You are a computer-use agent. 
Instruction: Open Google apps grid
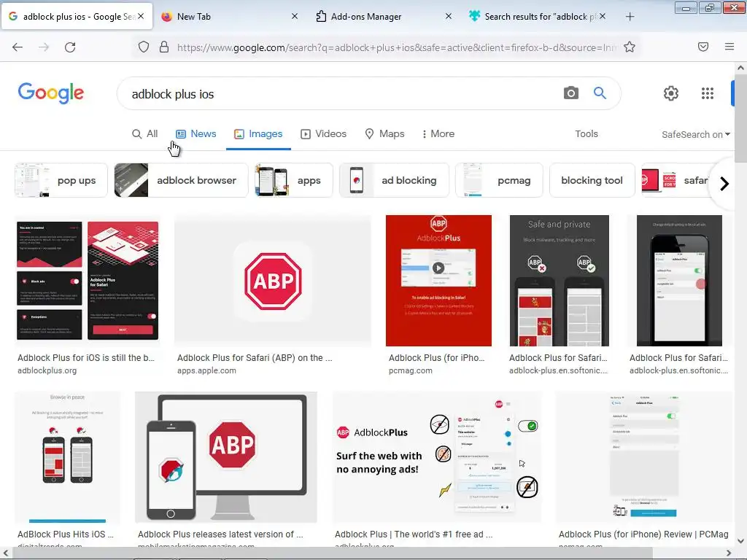pyautogui.click(x=708, y=93)
